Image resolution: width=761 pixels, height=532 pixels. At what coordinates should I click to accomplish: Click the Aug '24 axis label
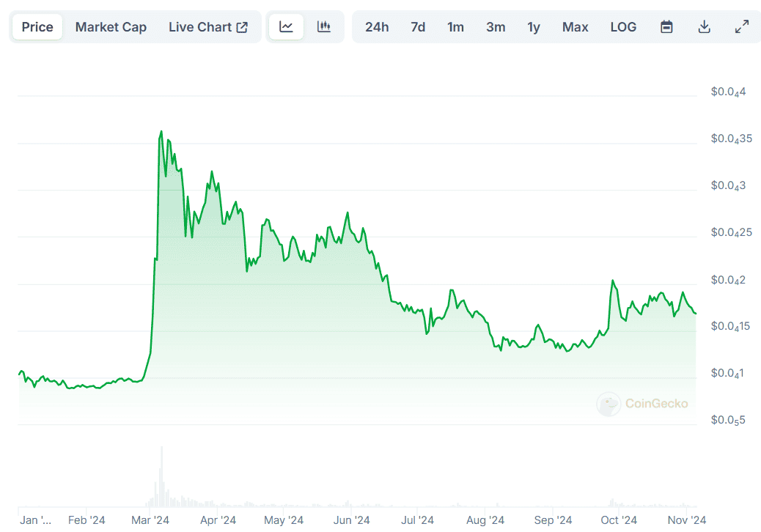[485, 520]
